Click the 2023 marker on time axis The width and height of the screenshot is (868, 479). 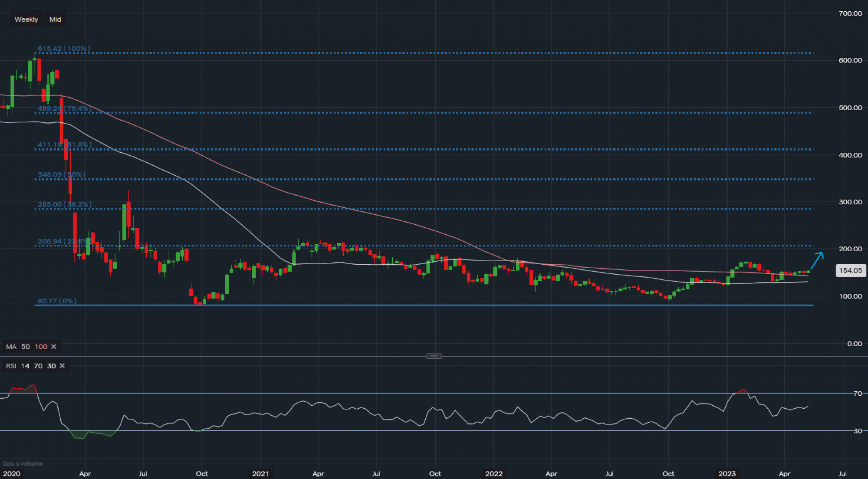[x=727, y=473]
